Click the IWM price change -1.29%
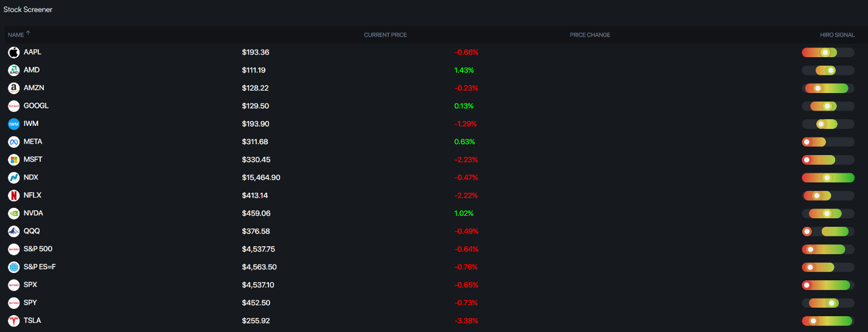 [x=466, y=124]
